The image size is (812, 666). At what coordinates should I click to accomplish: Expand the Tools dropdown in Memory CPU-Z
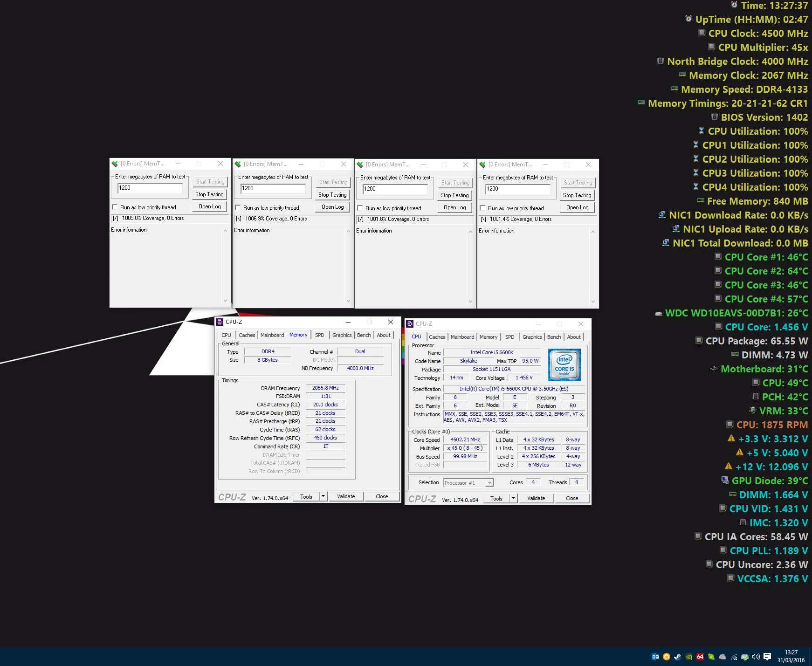click(x=323, y=496)
